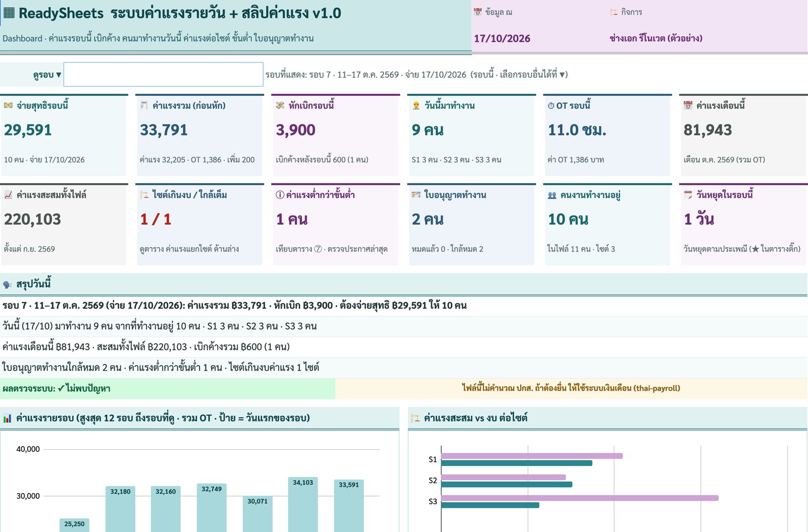Click the calendar icon on ค่าแรงเดือนนี้ card

[x=688, y=105]
